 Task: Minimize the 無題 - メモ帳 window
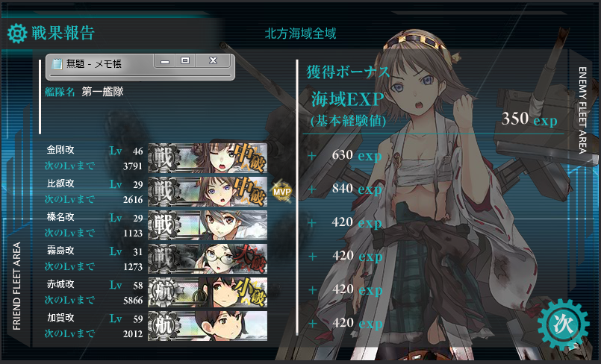tap(165, 61)
